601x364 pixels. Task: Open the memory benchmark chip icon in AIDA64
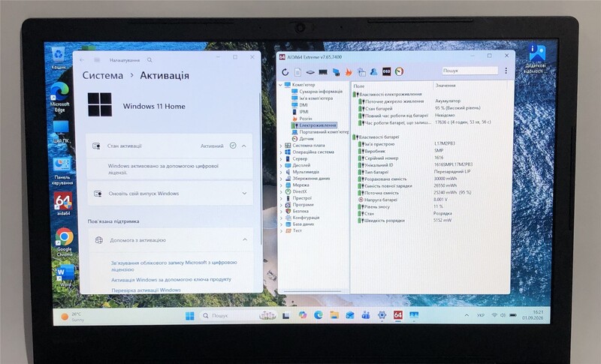tap(323, 72)
